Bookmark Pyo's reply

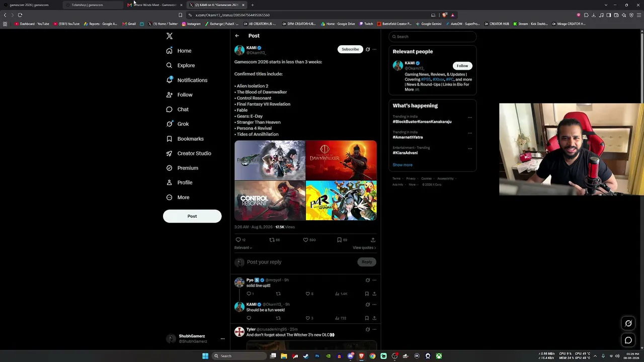pyautogui.click(x=367, y=294)
